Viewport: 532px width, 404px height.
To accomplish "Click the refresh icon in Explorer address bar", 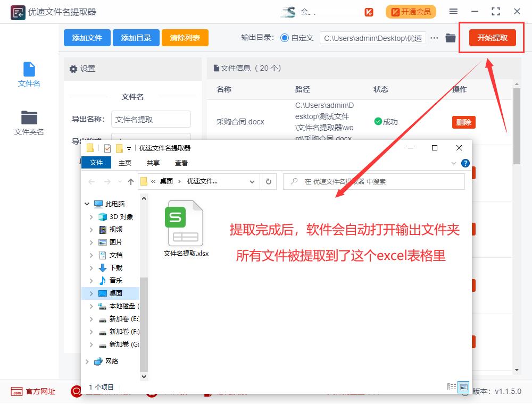I will tap(269, 181).
